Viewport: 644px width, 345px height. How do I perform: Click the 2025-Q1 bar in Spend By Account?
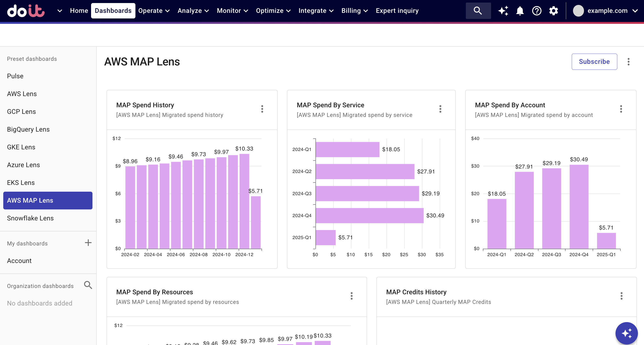[x=606, y=241]
